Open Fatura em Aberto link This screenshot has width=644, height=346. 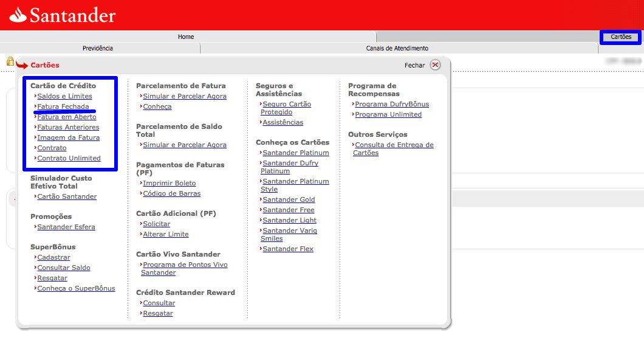point(67,117)
